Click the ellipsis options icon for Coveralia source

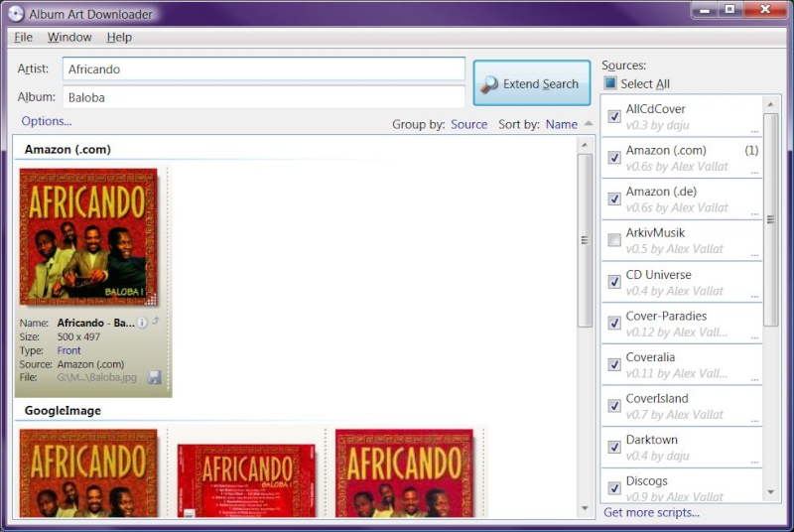coord(754,379)
